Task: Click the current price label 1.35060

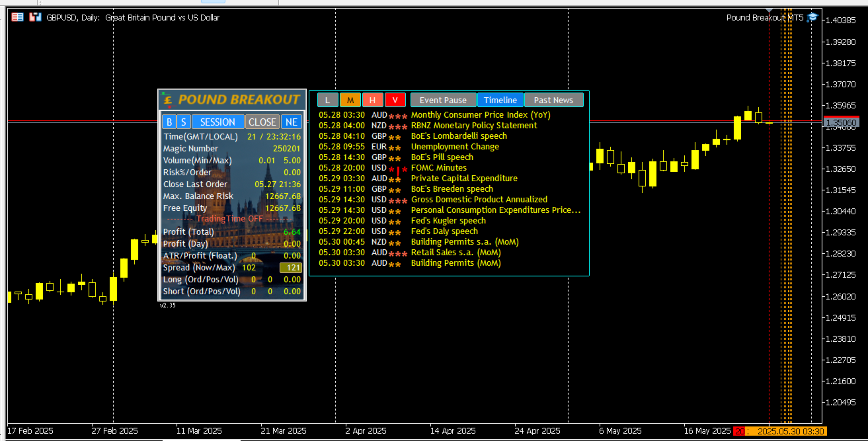Action: tap(842, 123)
